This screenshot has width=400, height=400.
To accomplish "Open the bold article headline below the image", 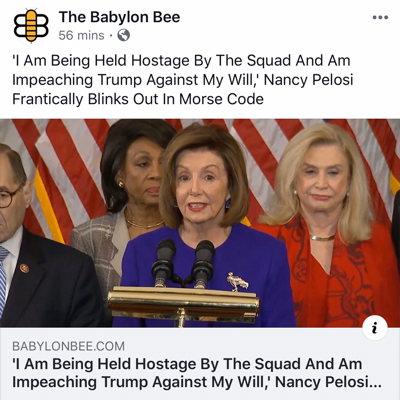I will point(197,373).
